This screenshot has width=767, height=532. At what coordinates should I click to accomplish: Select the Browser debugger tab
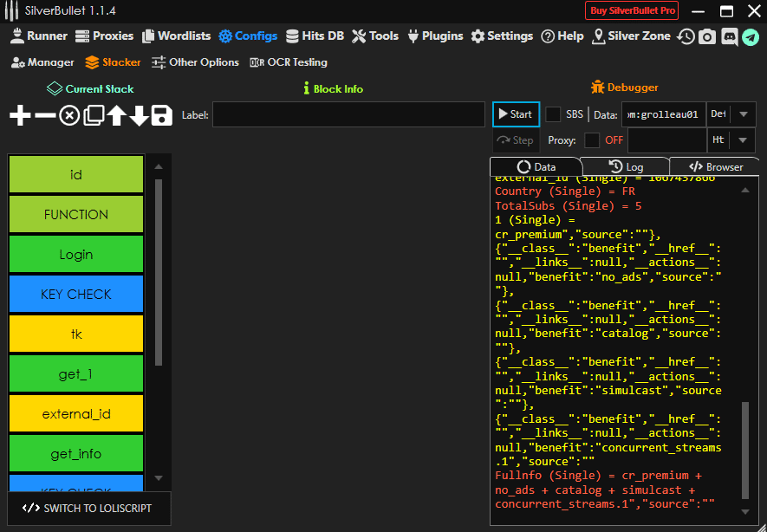[715, 166]
